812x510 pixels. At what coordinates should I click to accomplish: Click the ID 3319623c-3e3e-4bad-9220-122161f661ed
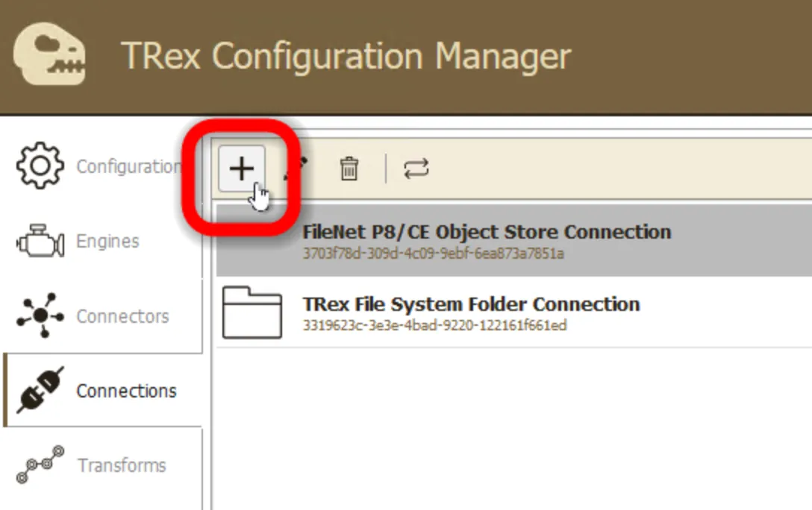tap(435, 325)
